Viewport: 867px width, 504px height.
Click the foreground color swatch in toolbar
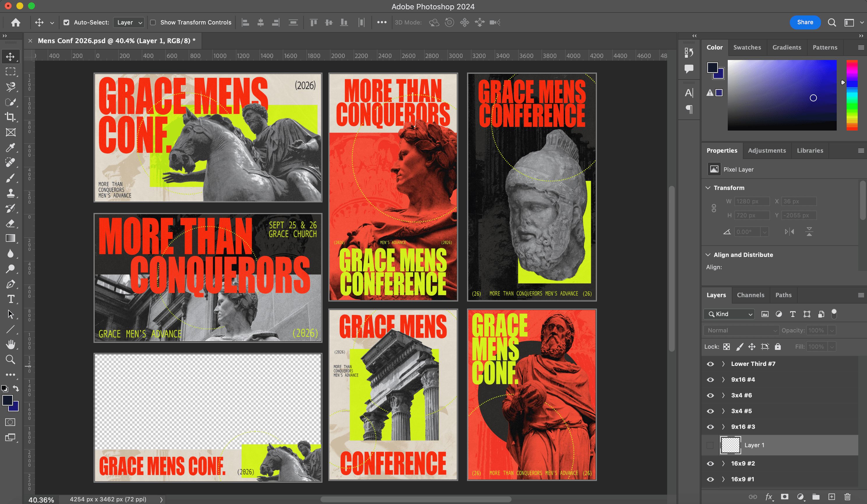tap(7, 401)
